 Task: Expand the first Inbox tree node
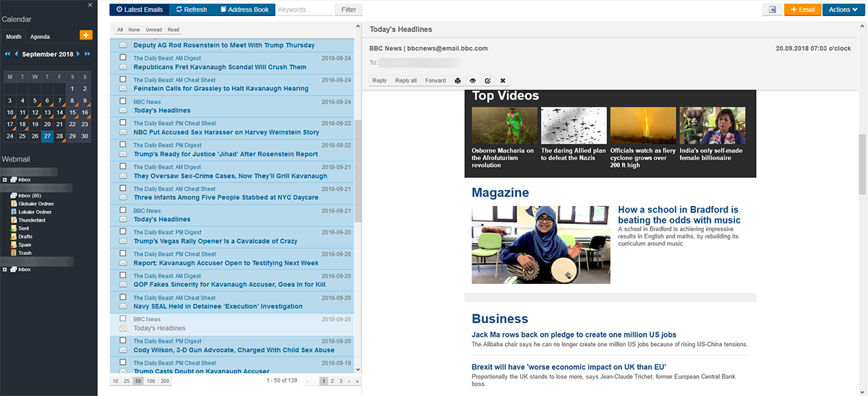(5, 179)
